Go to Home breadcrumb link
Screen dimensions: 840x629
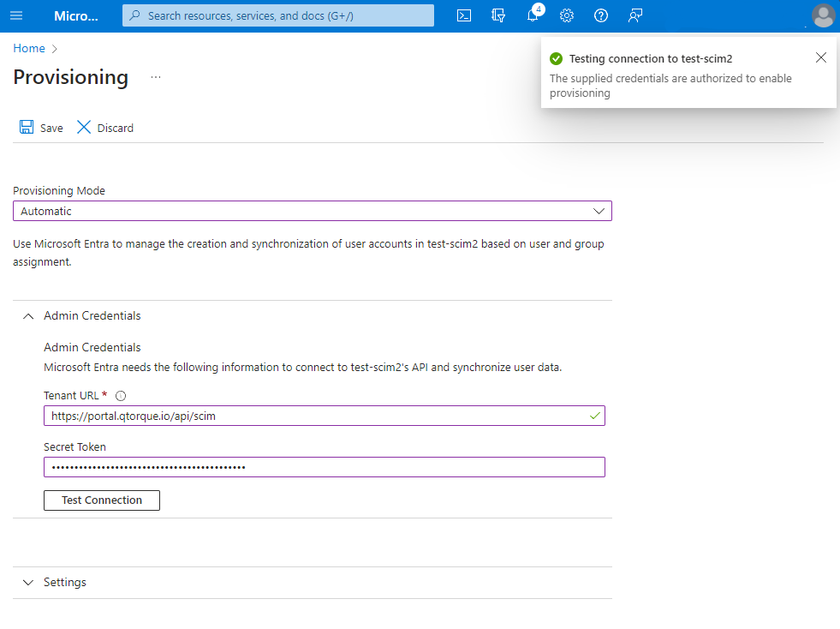pos(29,49)
